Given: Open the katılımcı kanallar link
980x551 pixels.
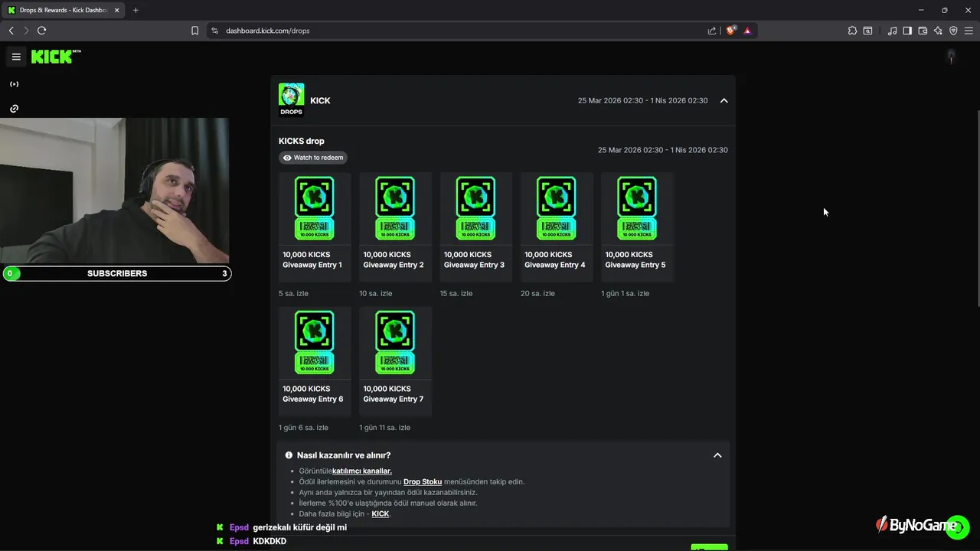Looking at the screenshot, I should (362, 471).
